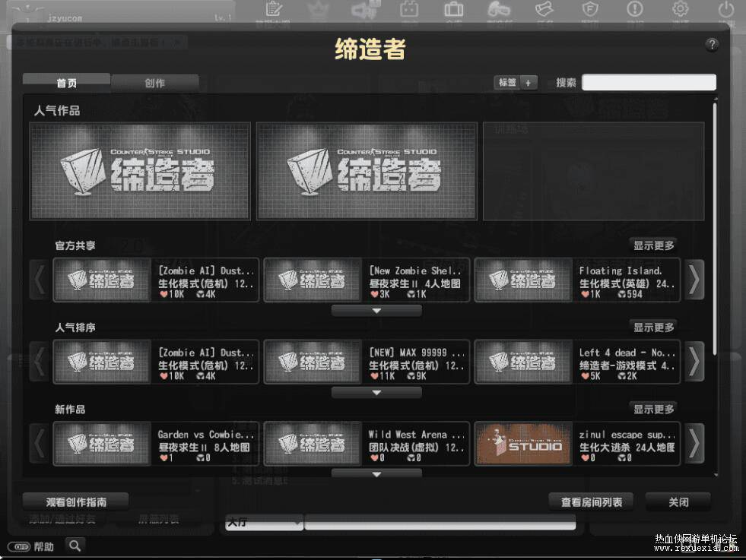Expand the 人气排序 section down arrow
Image resolution: width=746 pixels, height=560 pixels.
tap(376, 393)
